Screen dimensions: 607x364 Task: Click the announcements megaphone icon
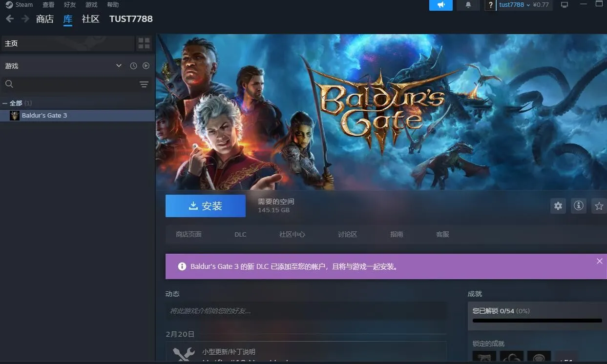pyautogui.click(x=441, y=5)
